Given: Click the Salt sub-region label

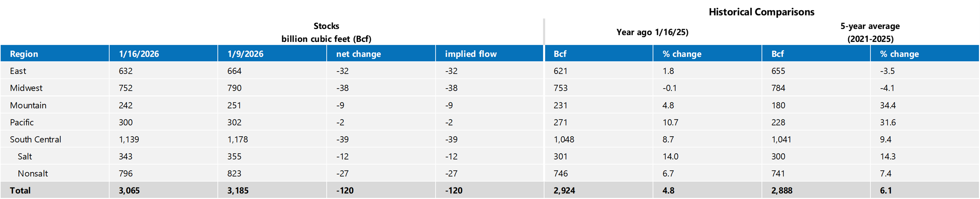Looking at the screenshot, I should pyautogui.click(x=25, y=156).
